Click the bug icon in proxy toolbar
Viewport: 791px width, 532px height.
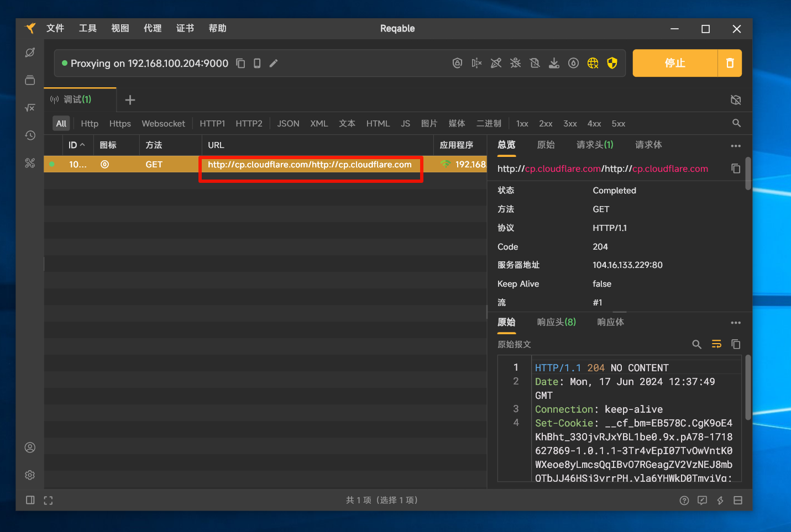click(x=515, y=63)
